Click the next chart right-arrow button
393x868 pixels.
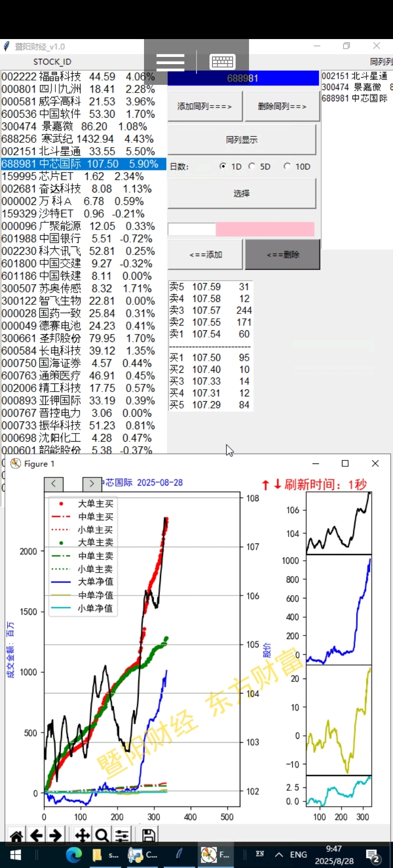click(92, 484)
